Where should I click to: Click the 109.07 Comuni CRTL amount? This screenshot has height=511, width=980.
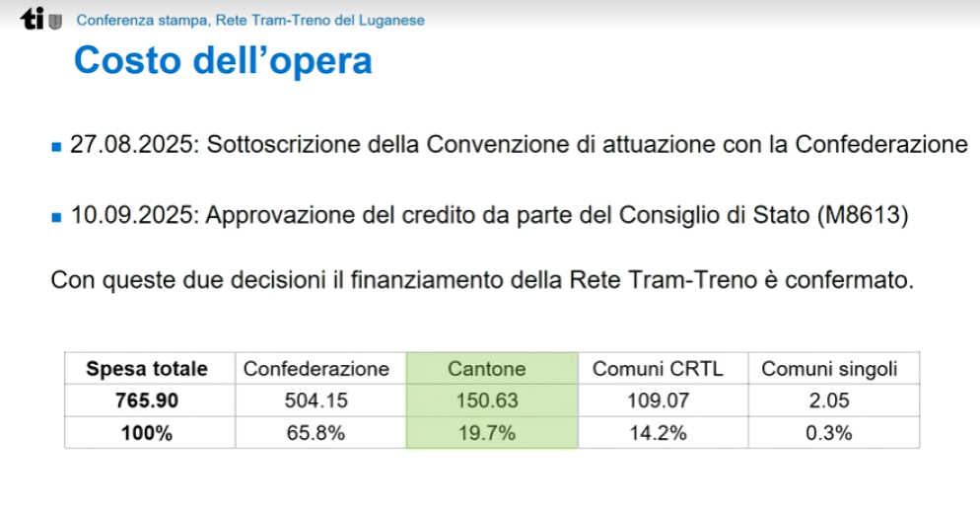[659, 401]
